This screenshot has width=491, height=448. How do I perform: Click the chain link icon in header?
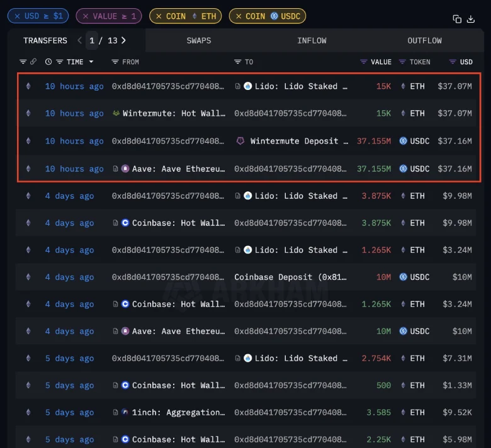tap(33, 62)
